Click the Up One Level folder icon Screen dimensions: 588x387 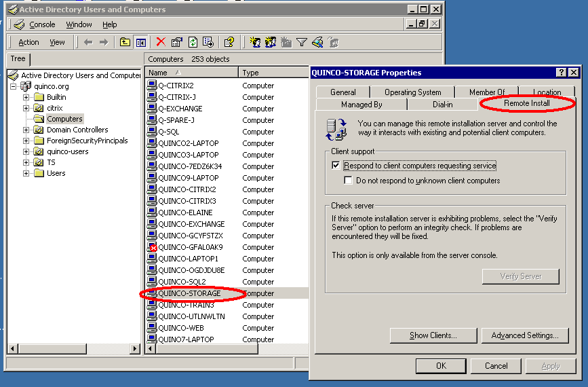[125, 42]
